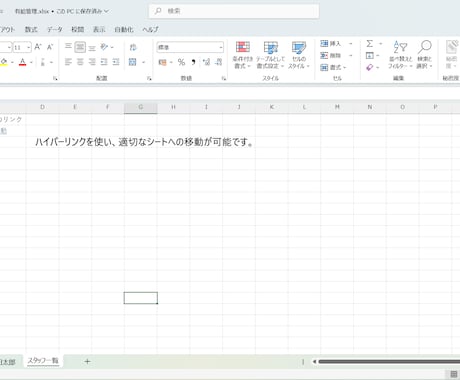Open the 校閲 Review tab

78,29
